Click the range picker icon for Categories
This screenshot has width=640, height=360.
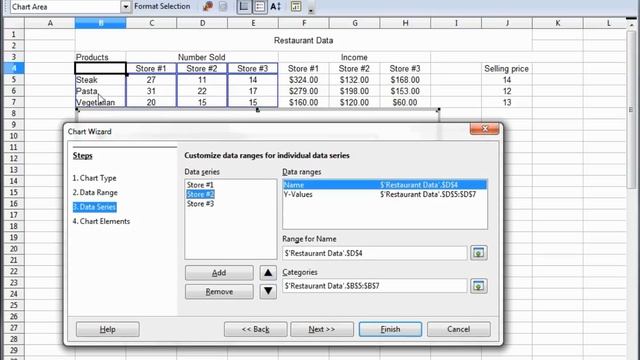[x=478, y=286]
